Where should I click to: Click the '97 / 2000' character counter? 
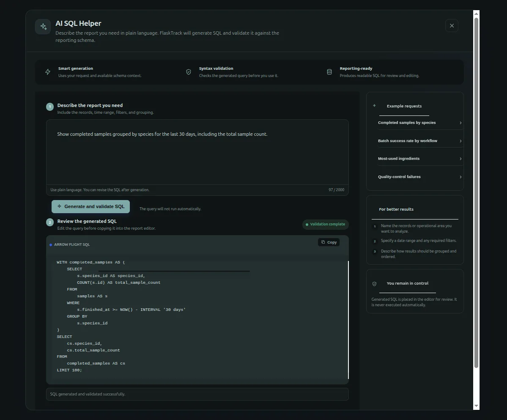click(336, 190)
